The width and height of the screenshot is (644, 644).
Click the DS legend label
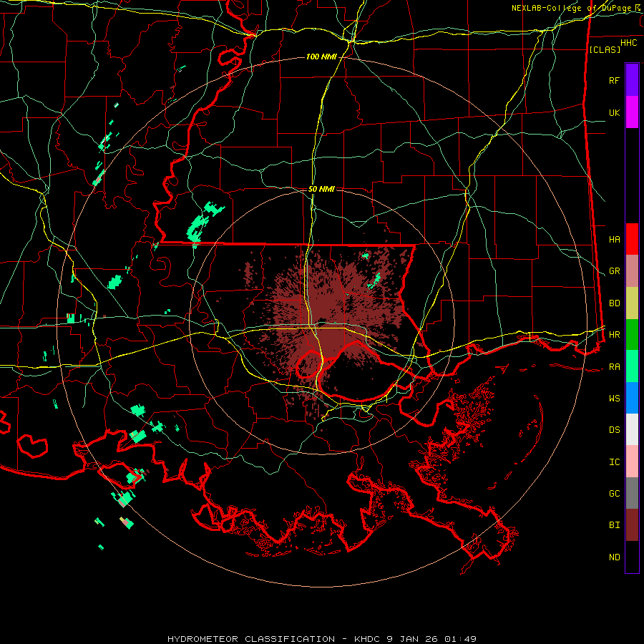tap(614, 430)
